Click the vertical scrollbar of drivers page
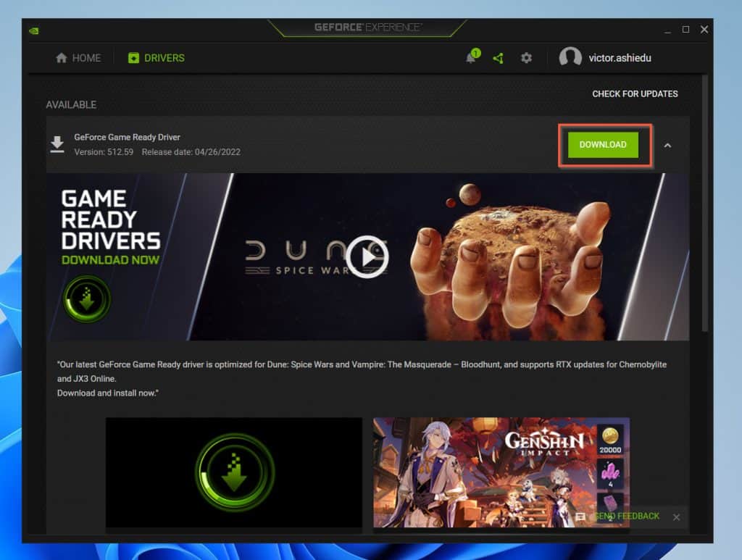The height and width of the screenshot is (560, 742). click(x=704, y=204)
